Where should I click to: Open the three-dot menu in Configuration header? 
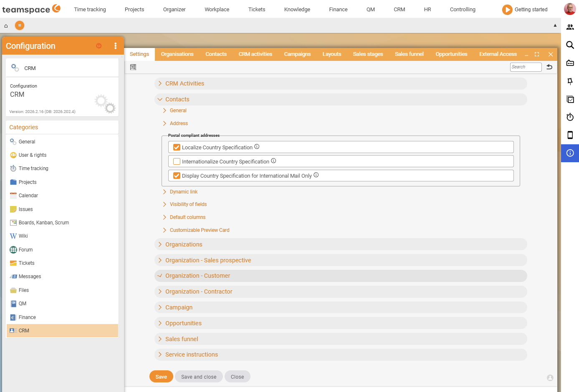coord(116,46)
